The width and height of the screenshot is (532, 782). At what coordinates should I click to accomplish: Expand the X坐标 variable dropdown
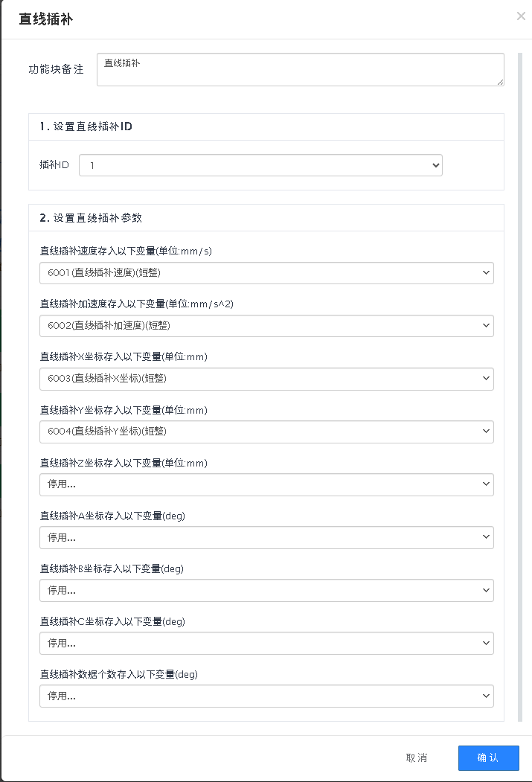[x=266, y=379]
